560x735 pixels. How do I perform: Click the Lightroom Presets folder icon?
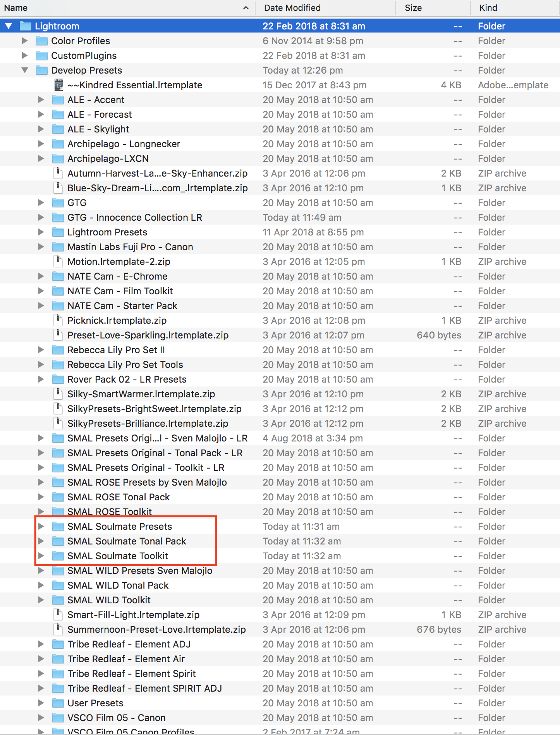click(58, 232)
